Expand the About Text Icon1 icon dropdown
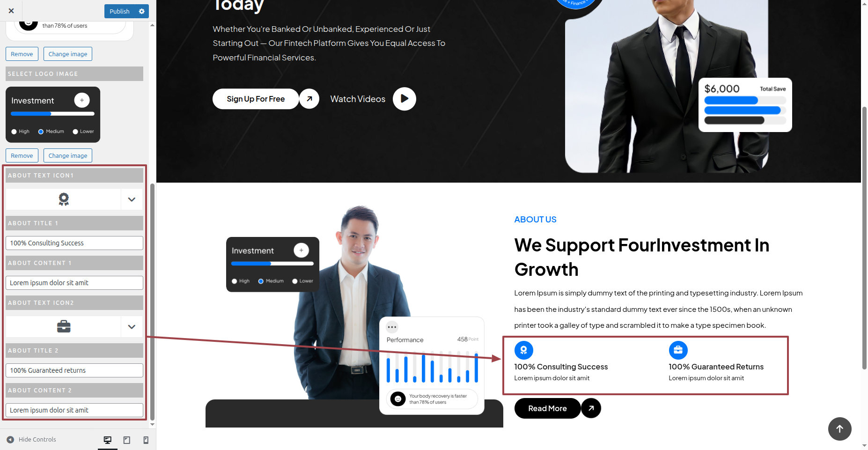The image size is (868, 450). tap(132, 199)
